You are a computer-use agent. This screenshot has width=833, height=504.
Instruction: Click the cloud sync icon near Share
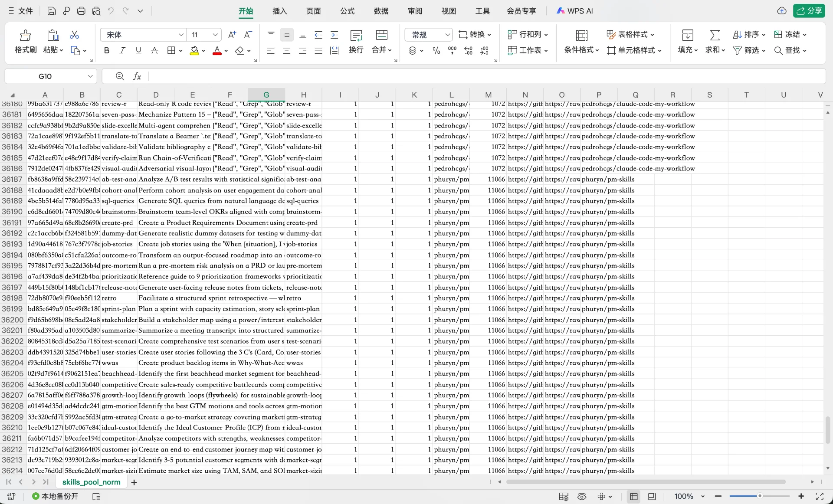tap(782, 11)
